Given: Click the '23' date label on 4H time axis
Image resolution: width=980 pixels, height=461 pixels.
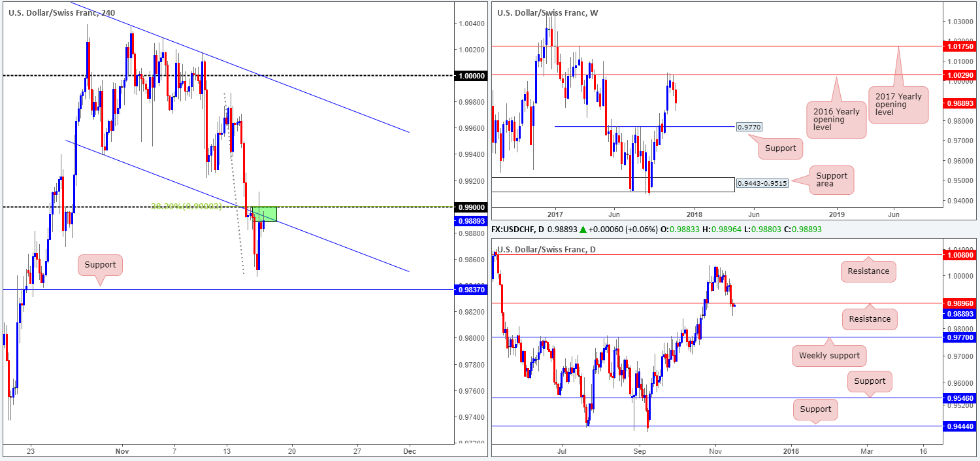Looking at the screenshot, I should click(x=31, y=451).
